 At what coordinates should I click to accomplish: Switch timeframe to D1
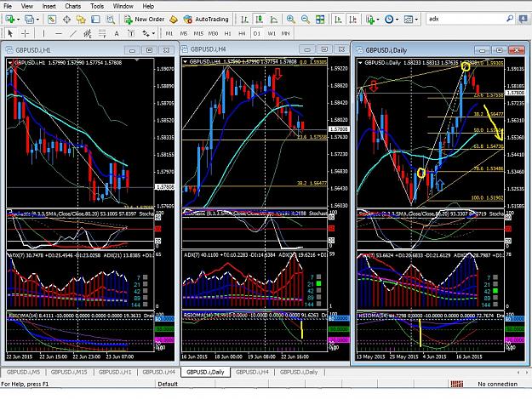[x=257, y=33]
